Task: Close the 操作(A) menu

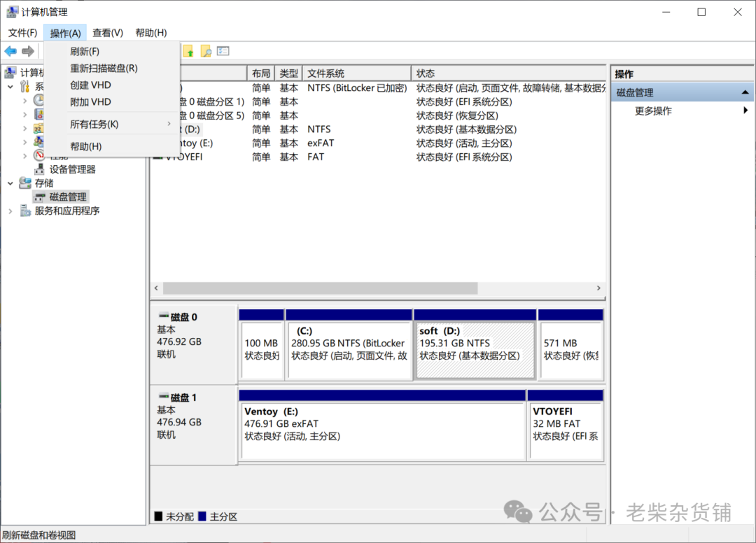Action: (65, 33)
